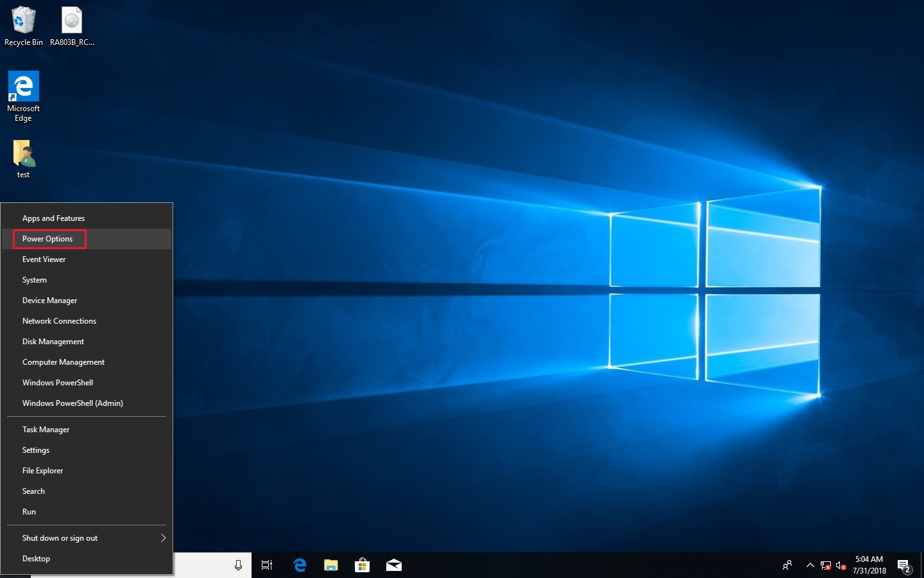Viewport: 924px width, 578px height.
Task: Select the RA803B_RC file icon on desktop
Action: pos(72,26)
